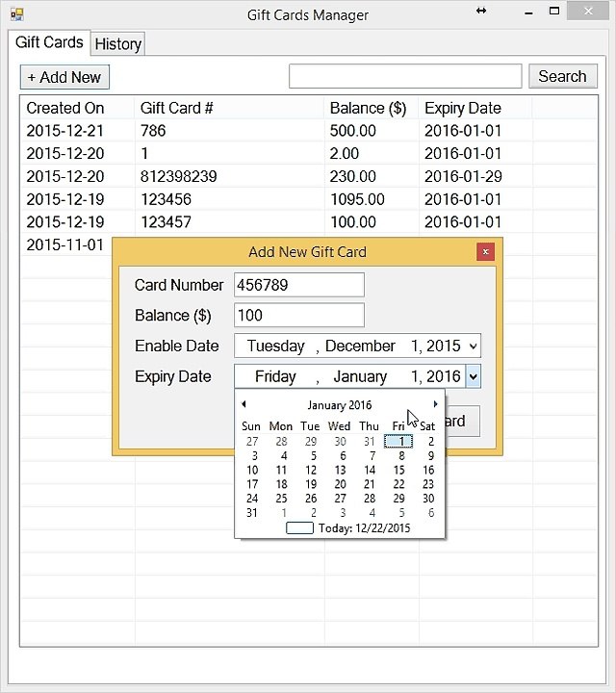This screenshot has height=693, width=616.
Task: Switch to the History tab
Action: click(118, 44)
